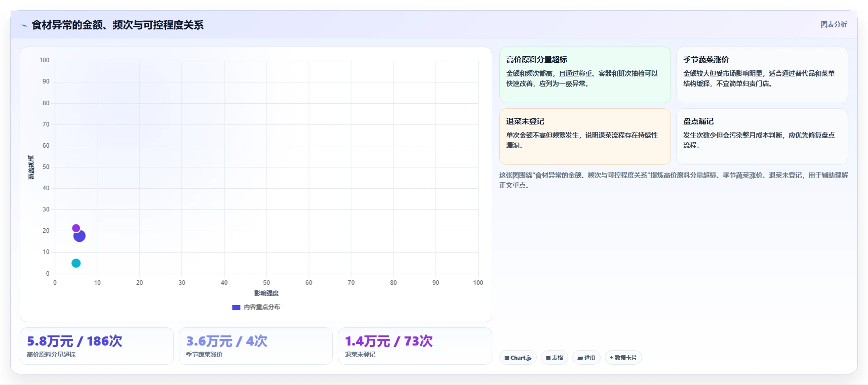Click the 影响强度 x-axis title

coord(266,293)
